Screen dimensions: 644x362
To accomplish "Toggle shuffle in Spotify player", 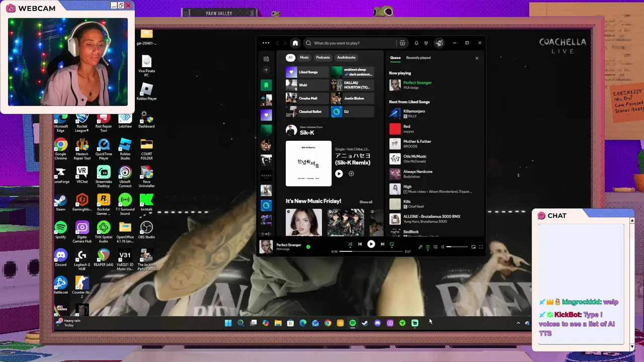I will coord(350,244).
